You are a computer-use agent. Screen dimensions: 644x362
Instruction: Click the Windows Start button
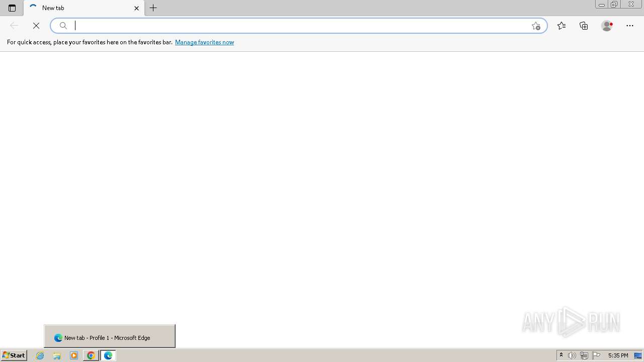pos(14,355)
